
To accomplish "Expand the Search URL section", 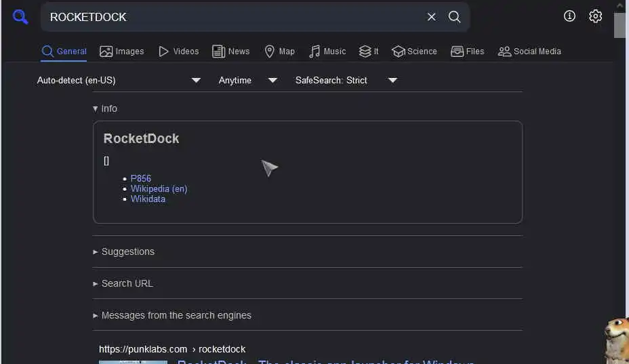I will click(123, 283).
